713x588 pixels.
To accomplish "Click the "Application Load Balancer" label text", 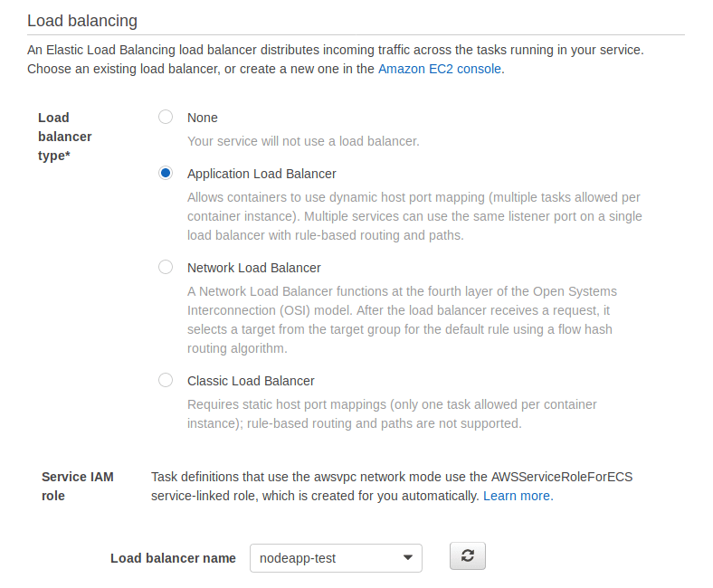I will [x=261, y=174].
